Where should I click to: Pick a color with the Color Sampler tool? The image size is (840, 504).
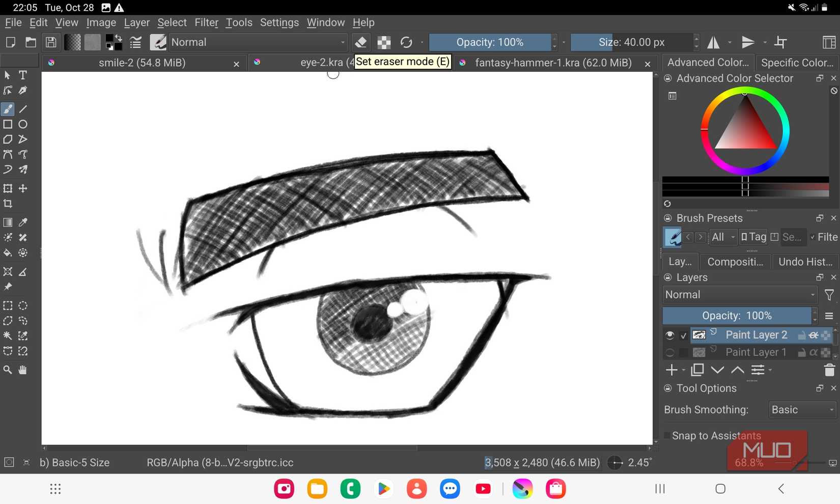[22, 222]
